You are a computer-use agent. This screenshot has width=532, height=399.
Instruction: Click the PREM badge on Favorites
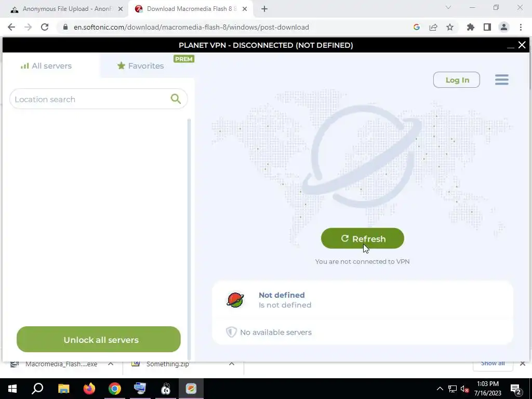click(184, 59)
